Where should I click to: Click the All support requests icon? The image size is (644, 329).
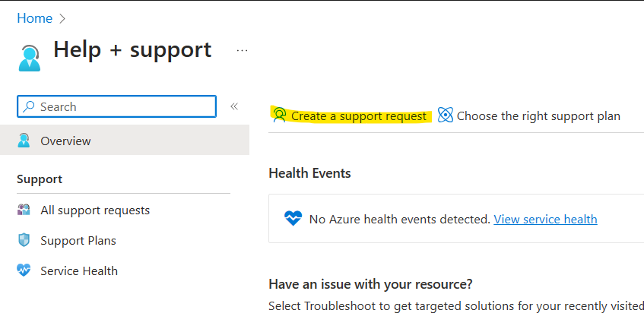(x=24, y=210)
